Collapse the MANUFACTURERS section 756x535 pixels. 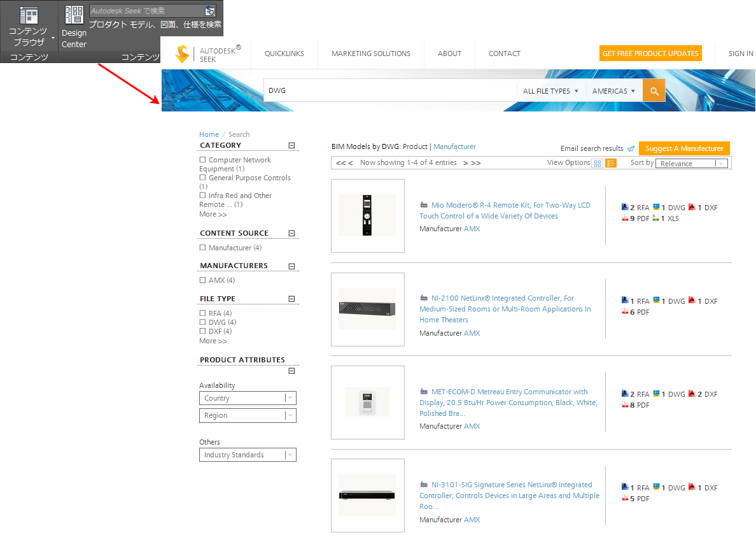coord(291,266)
